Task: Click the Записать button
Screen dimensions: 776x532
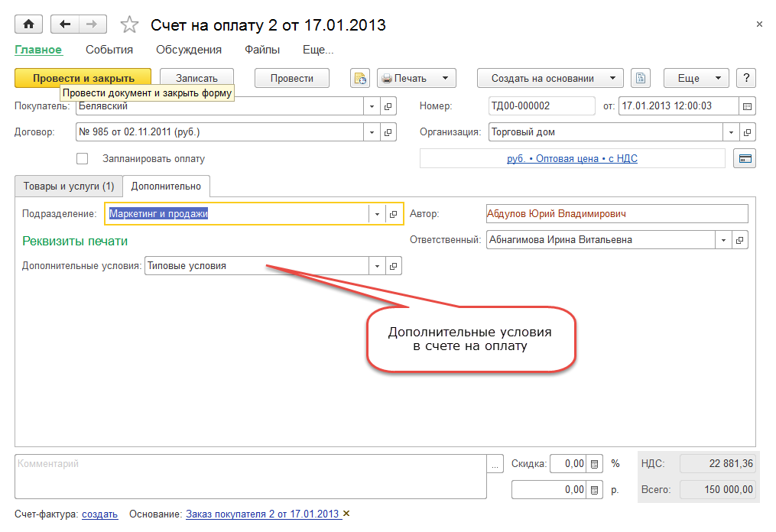Action: pos(196,78)
